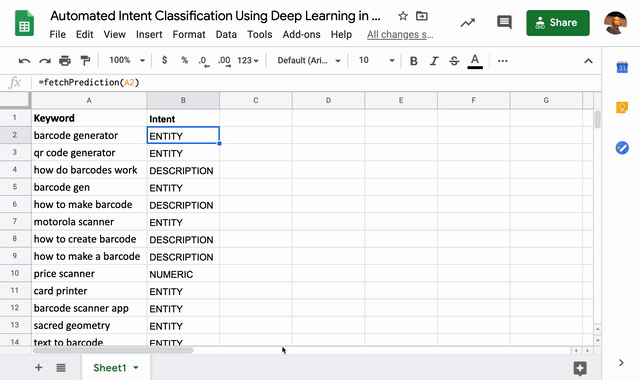Open the Explore button
This screenshot has height=380, width=640.
tap(580, 368)
